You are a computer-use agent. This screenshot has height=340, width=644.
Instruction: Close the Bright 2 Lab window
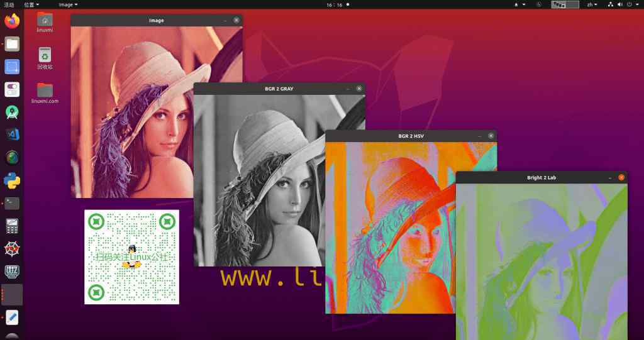point(621,177)
